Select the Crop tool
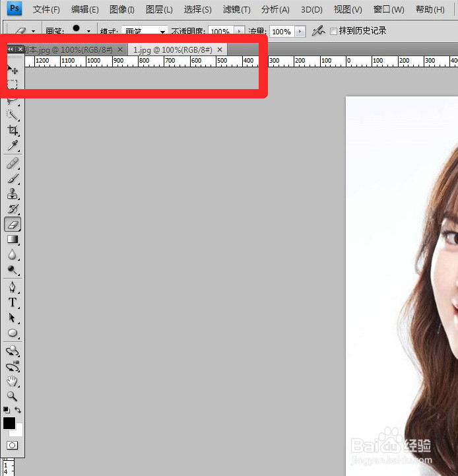 (13, 130)
